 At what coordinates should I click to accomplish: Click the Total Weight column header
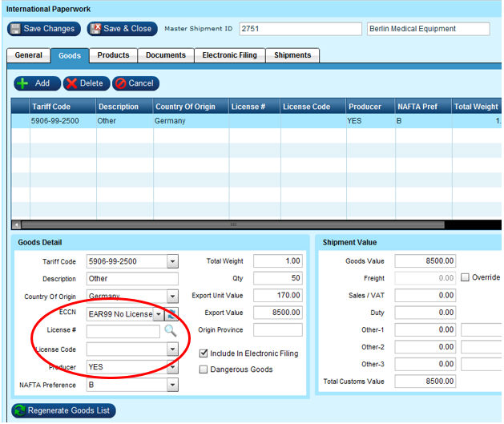[477, 107]
